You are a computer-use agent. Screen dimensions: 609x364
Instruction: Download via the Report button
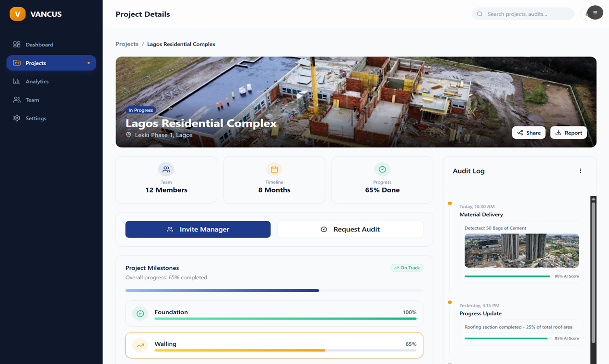569,133
